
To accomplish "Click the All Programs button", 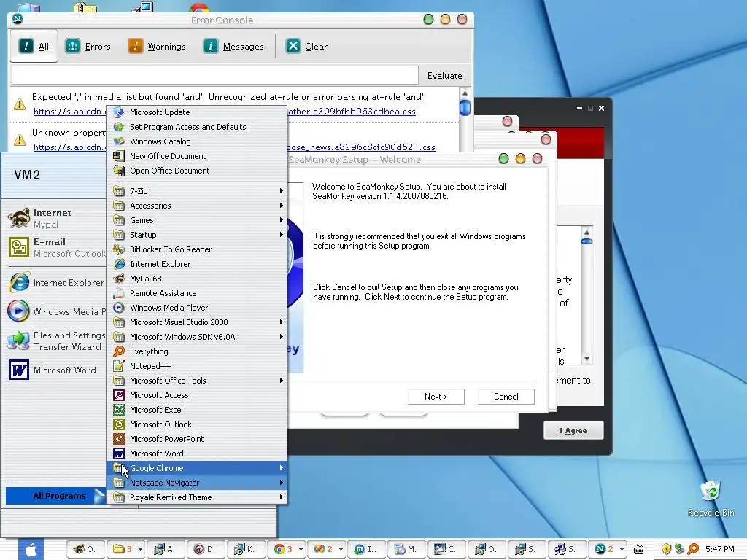I will (55, 496).
